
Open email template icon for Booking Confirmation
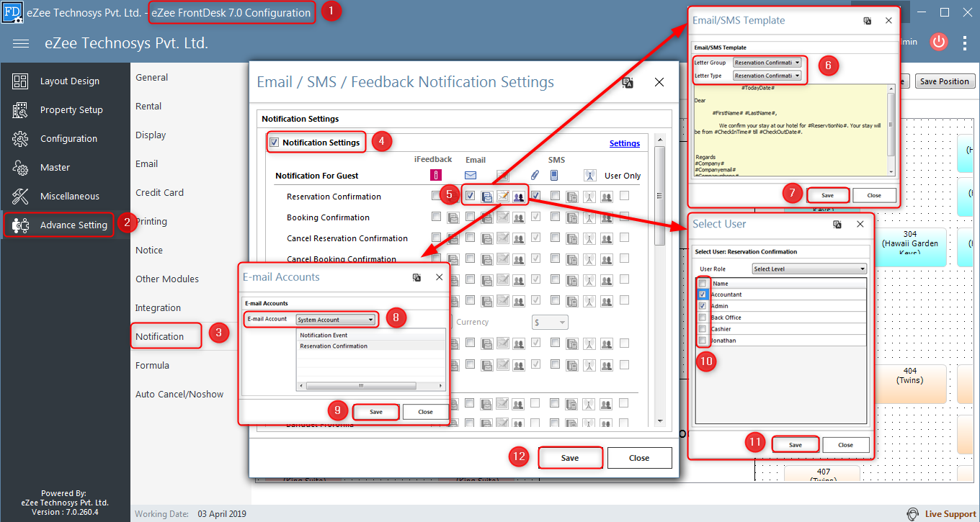(486, 217)
